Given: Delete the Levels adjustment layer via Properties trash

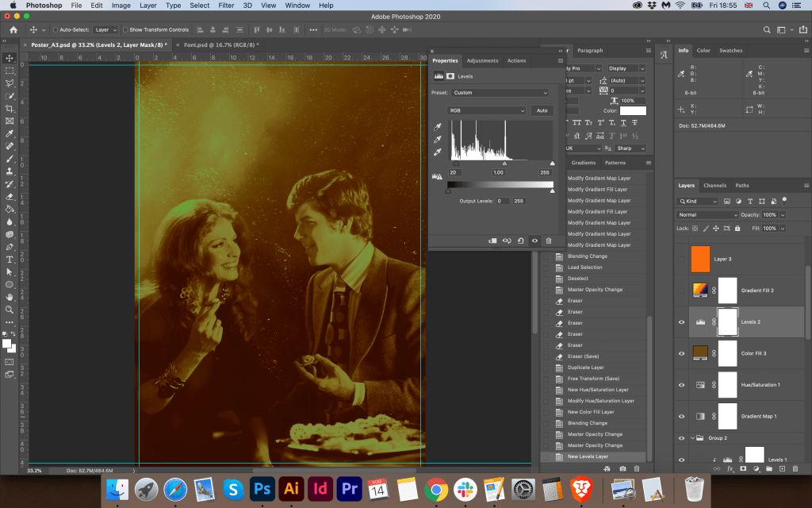Looking at the screenshot, I should [x=549, y=241].
